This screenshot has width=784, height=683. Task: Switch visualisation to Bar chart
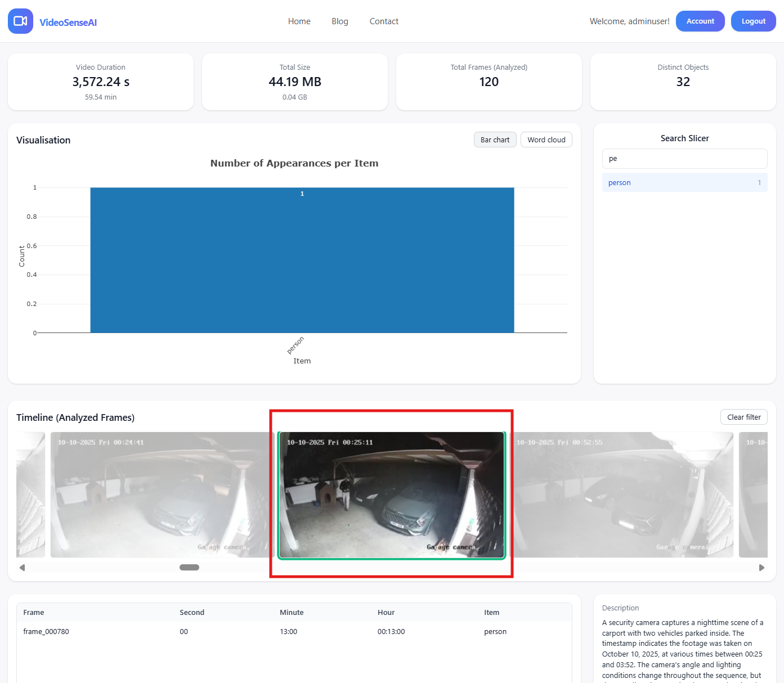tap(495, 140)
